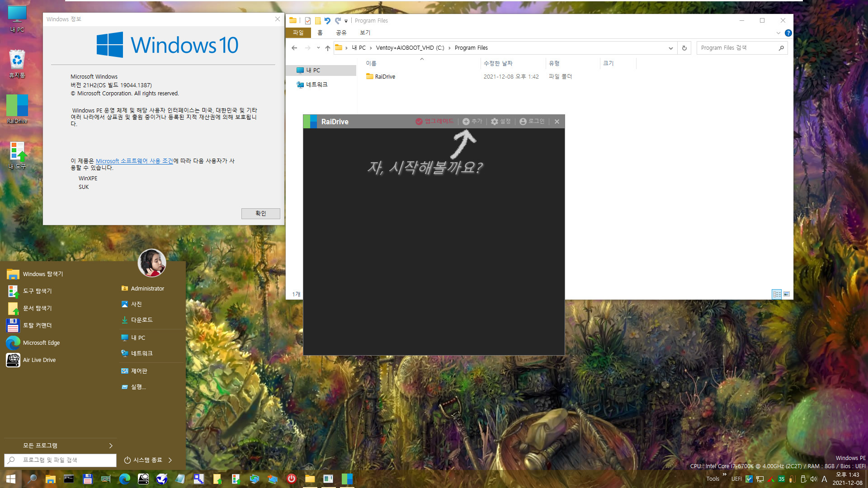Screen dimensions: 868x488
Task: Click the volume speaker tray icon
Action: 814,479
